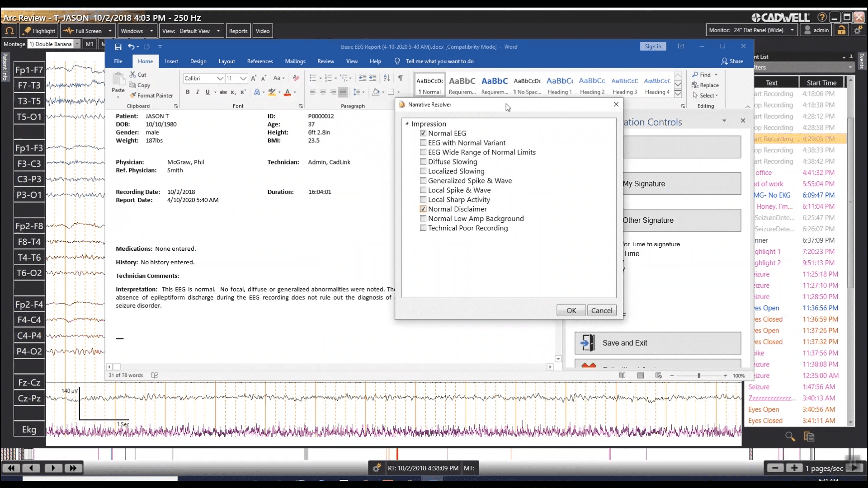Switch to the Insert ribbon tab
The height and width of the screenshot is (488, 868).
172,61
